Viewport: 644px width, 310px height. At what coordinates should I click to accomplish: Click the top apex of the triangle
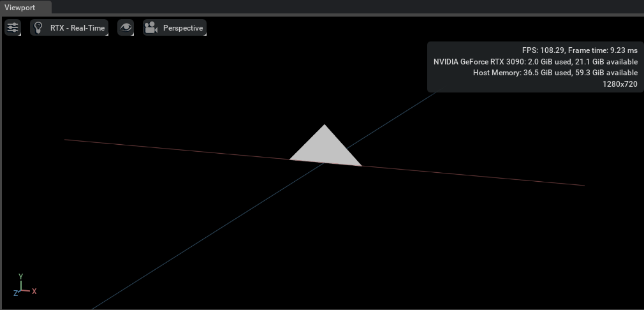click(325, 126)
